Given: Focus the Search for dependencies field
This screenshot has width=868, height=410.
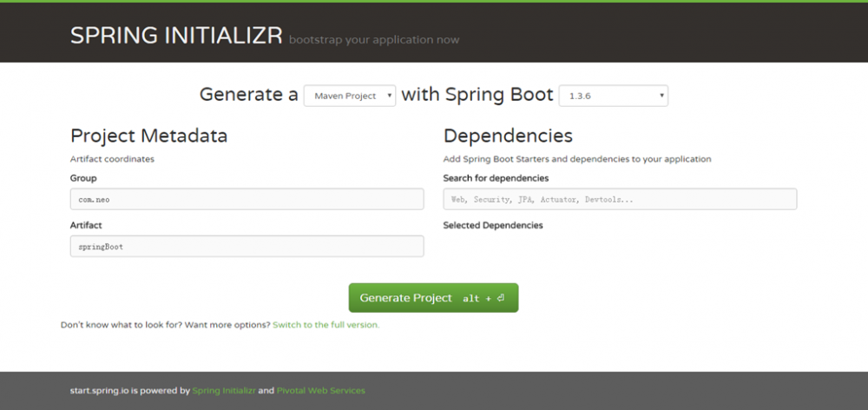Looking at the screenshot, I should [x=620, y=199].
